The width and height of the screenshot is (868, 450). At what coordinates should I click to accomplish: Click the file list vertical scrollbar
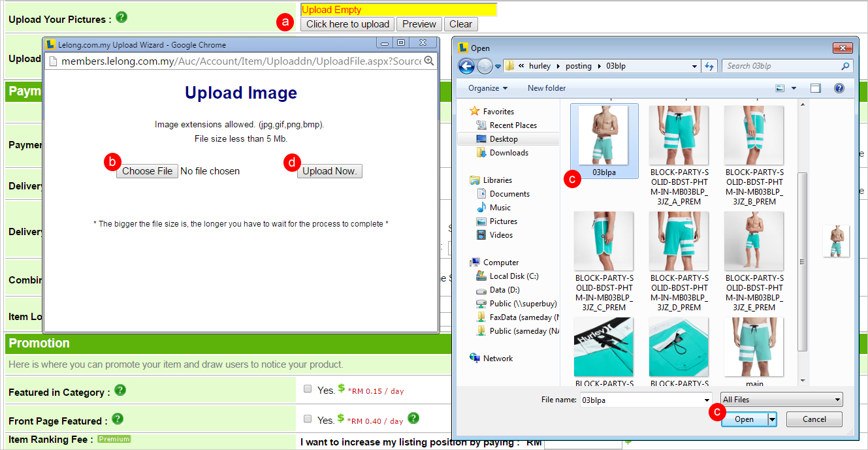[803, 242]
